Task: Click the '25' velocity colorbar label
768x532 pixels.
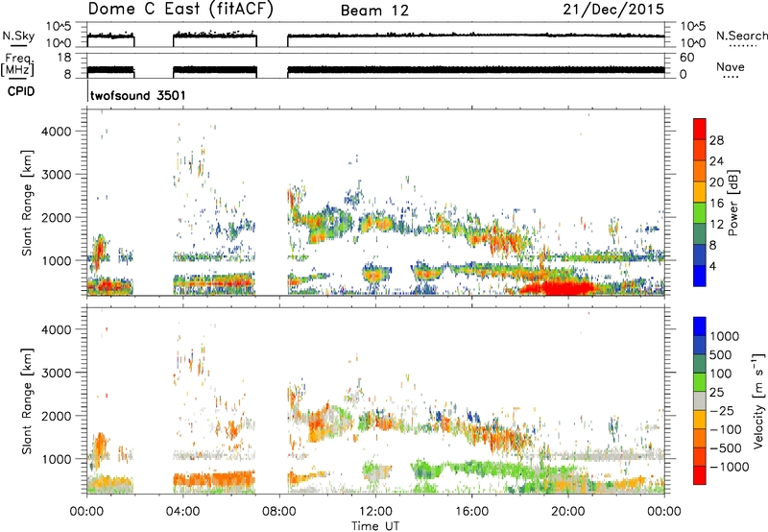Action: coord(716,393)
